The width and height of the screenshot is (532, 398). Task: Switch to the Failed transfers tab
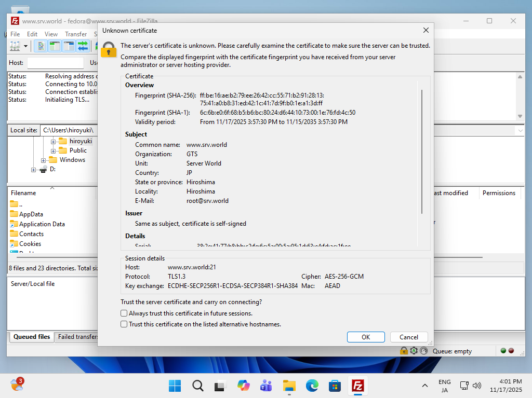pos(78,337)
